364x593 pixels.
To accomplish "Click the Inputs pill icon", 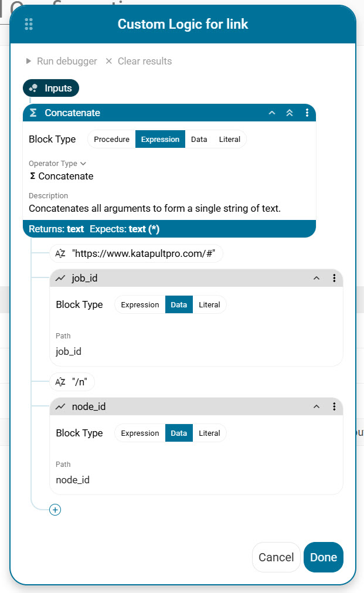I will point(33,89).
